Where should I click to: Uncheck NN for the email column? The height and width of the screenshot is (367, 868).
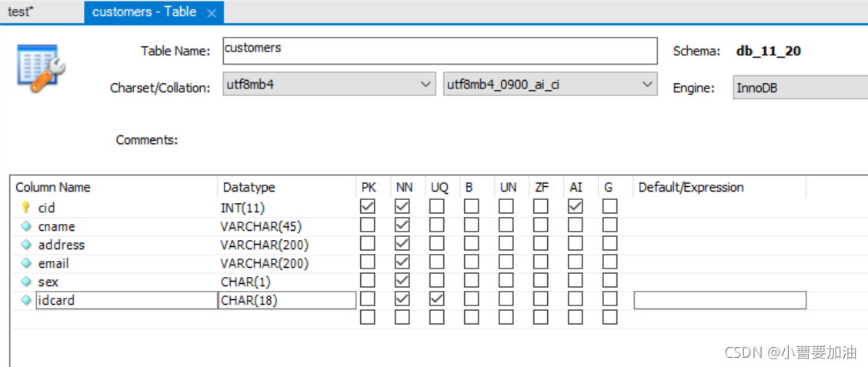(402, 262)
